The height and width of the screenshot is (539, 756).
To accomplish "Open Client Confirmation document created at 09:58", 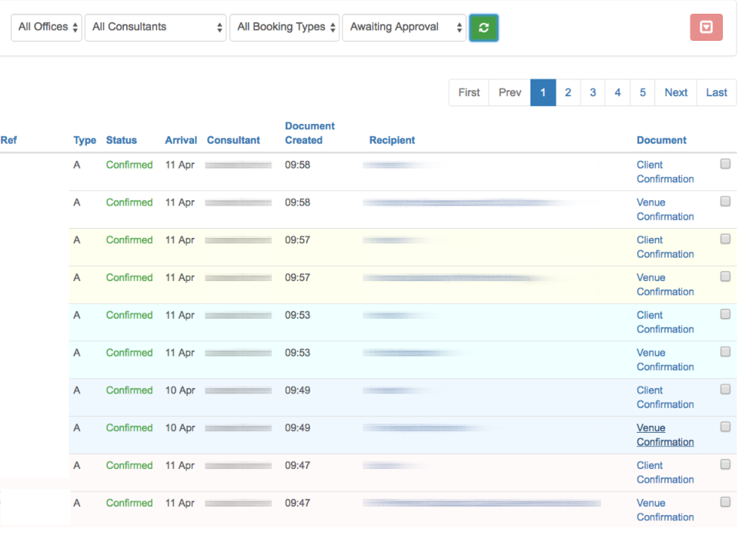I will [x=665, y=172].
